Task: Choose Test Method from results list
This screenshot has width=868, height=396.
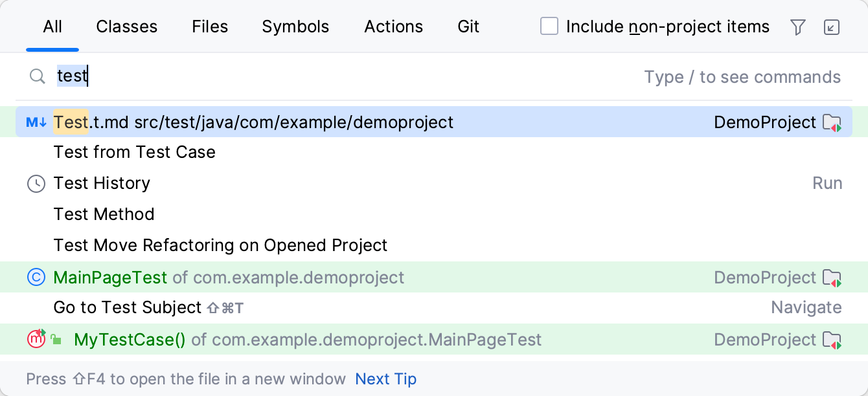Action: tap(104, 214)
